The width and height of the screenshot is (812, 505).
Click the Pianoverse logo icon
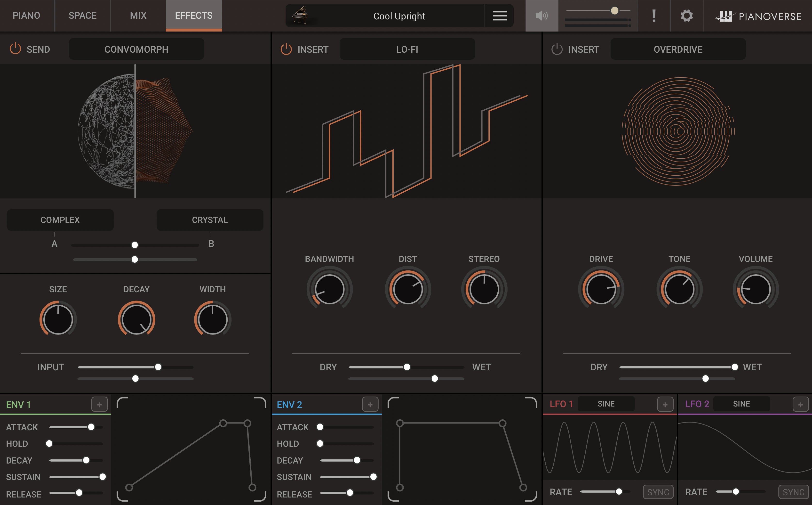click(x=723, y=16)
